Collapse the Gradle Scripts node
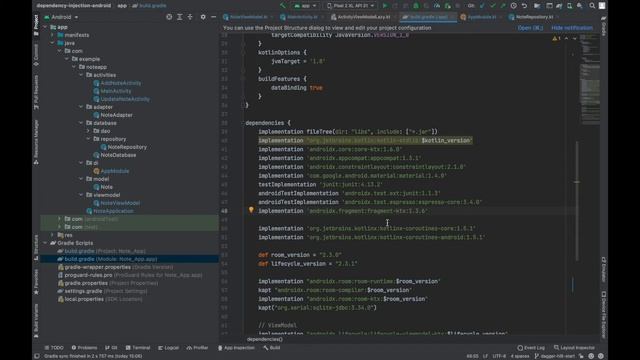 (x=45, y=243)
